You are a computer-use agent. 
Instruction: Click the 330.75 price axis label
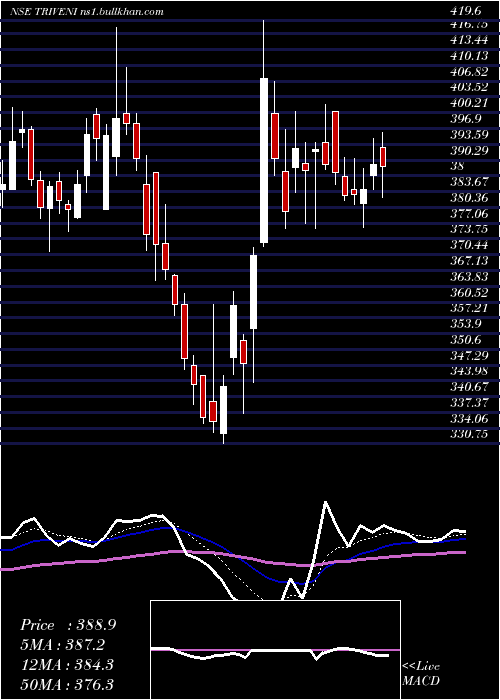(469, 435)
